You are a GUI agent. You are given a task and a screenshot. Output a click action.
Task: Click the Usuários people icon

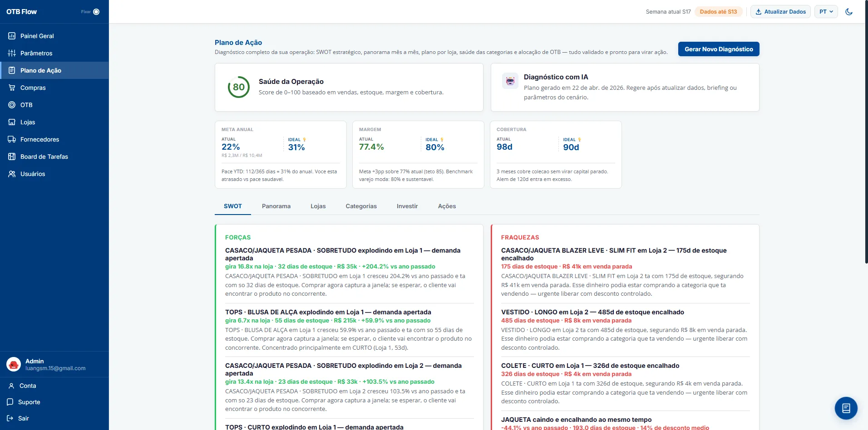(12, 174)
